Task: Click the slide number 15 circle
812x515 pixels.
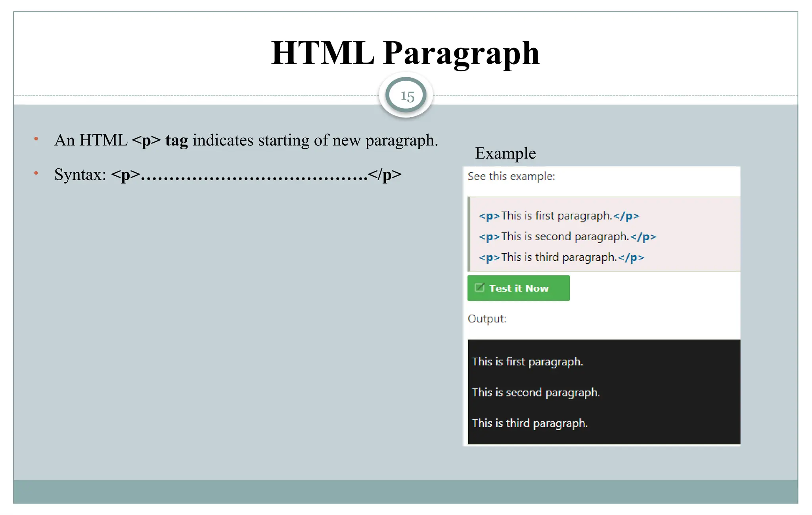Action: tap(406, 95)
